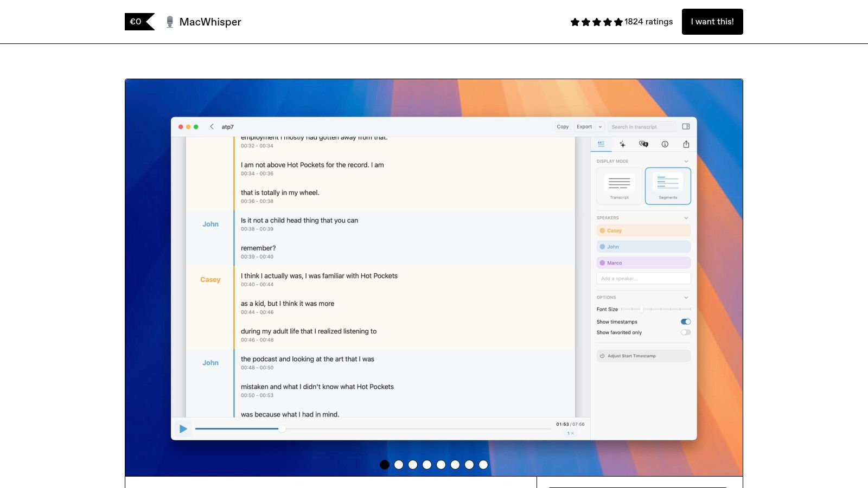Screen dimensions: 868x488
Task: Click the Adjust Start Timestamp button
Action: tap(643, 356)
